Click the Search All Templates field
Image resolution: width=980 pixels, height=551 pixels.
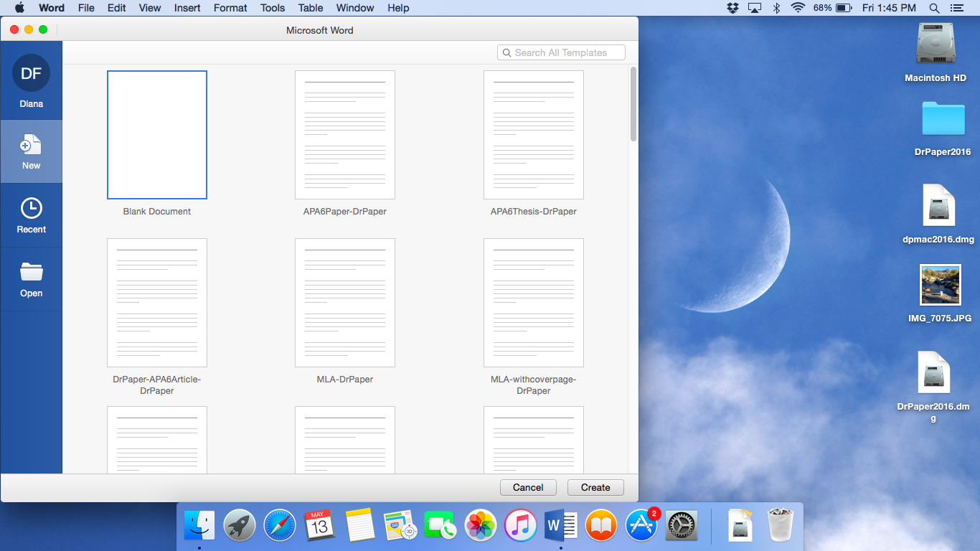(x=561, y=52)
